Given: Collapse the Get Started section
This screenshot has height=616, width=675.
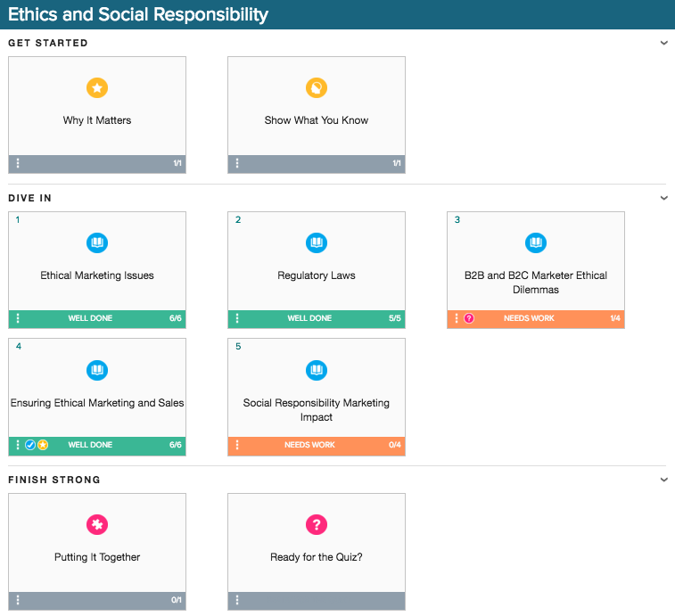Looking at the screenshot, I should [663, 43].
